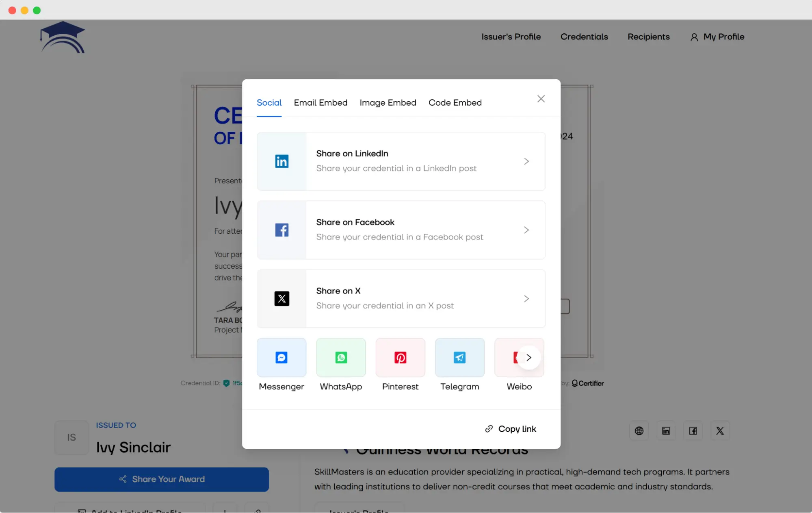Click the small X icon at bottom right

coord(720,430)
